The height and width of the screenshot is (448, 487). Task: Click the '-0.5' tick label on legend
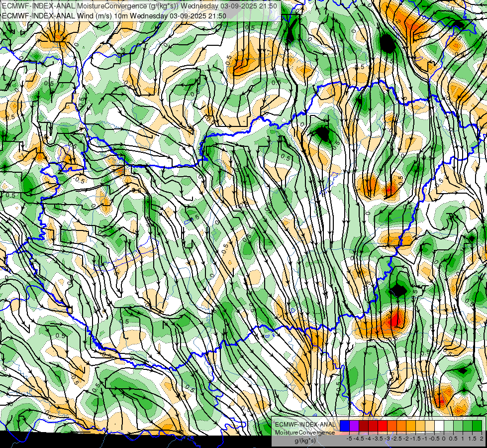coord(434,439)
